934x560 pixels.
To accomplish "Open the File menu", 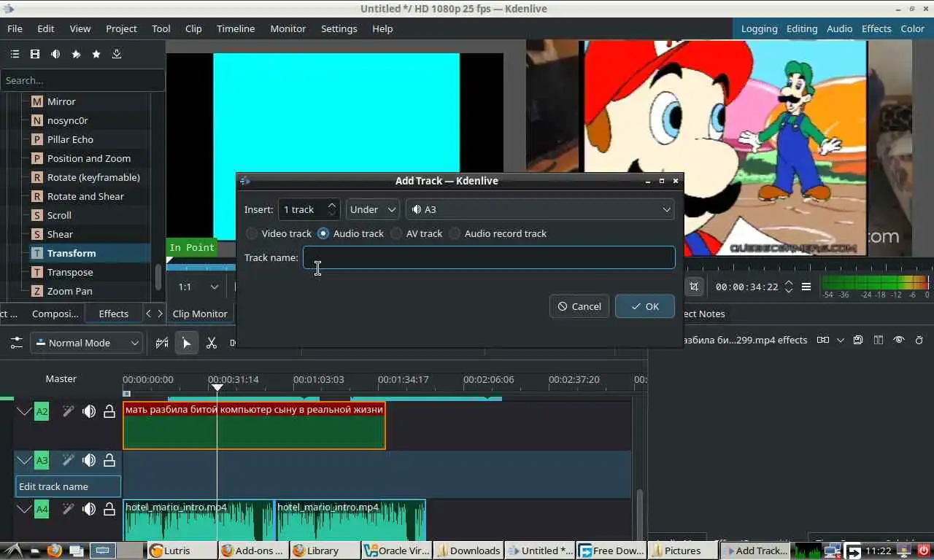I will point(15,28).
